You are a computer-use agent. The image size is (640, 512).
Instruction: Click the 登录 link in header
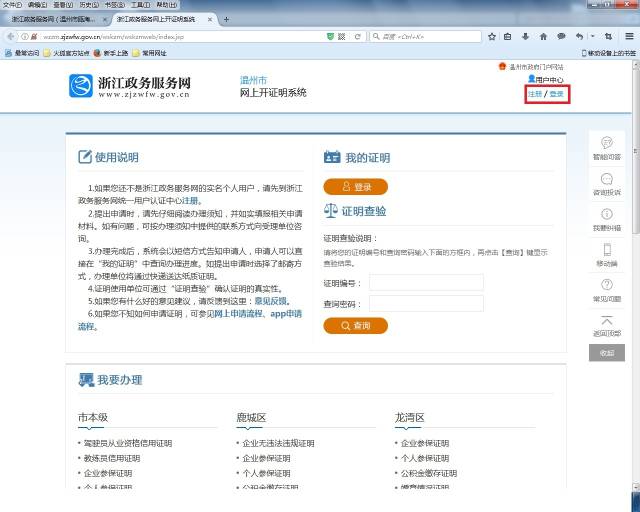(556, 94)
